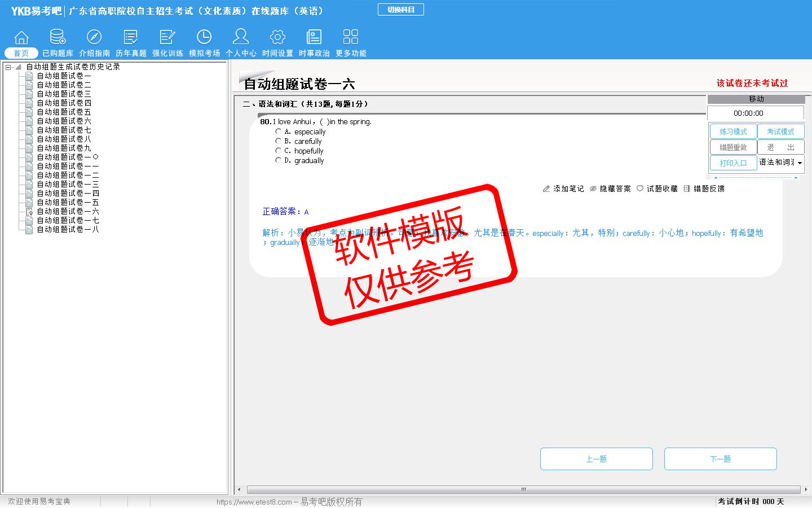The height and width of the screenshot is (508, 812).
Task: Open the 已购题库 database icon
Action: 58,37
